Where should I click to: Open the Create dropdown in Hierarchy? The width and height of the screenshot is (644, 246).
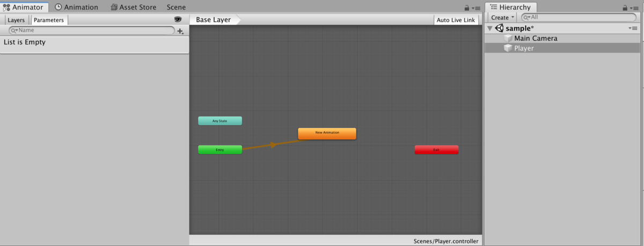tap(502, 17)
